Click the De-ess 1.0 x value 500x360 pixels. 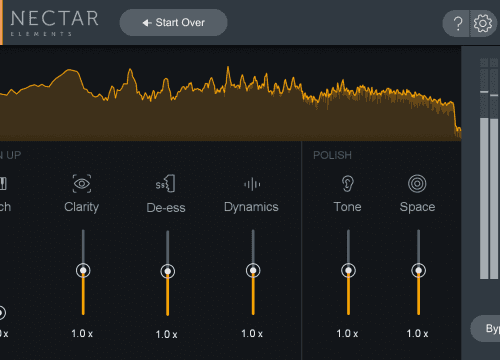(166, 334)
